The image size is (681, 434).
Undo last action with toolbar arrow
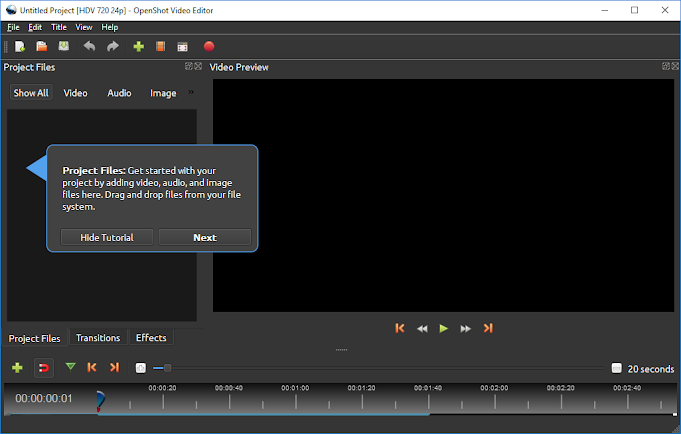point(89,46)
